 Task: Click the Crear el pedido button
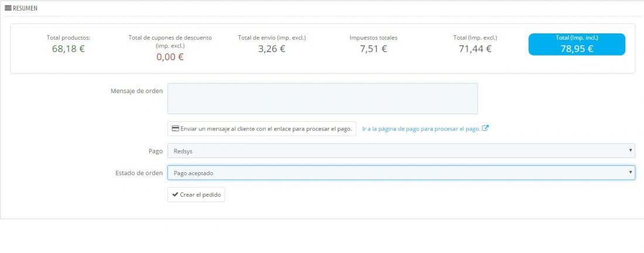click(196, 194)
